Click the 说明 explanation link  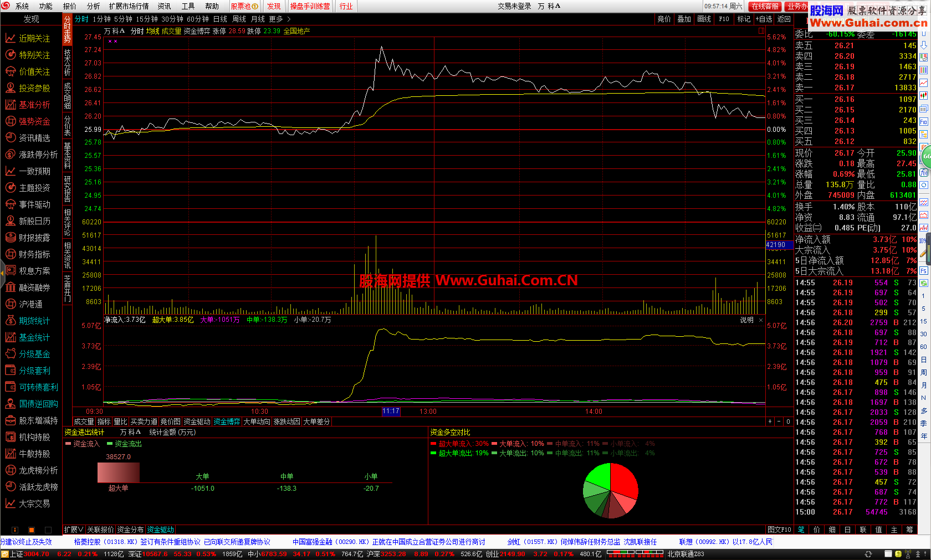[746, 320]
